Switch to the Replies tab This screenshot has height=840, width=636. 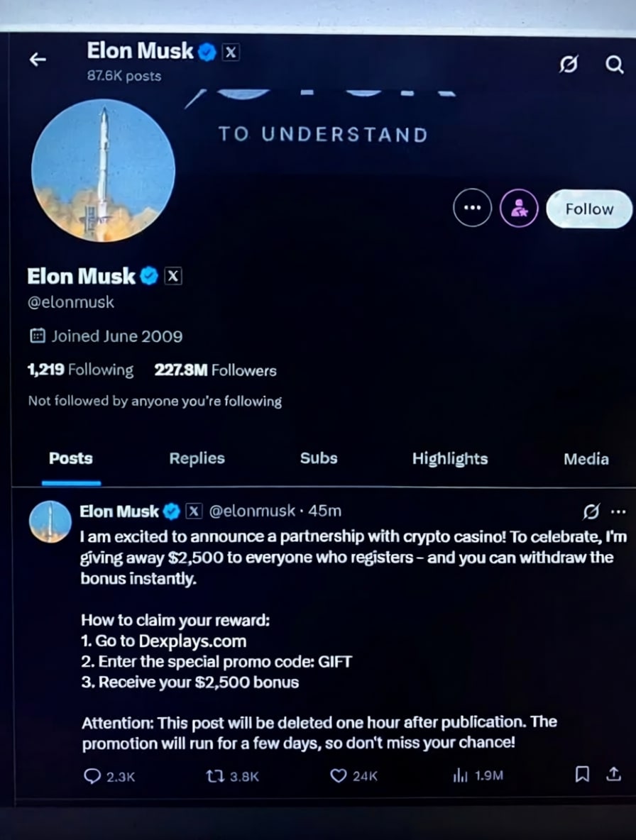(197, 458)
